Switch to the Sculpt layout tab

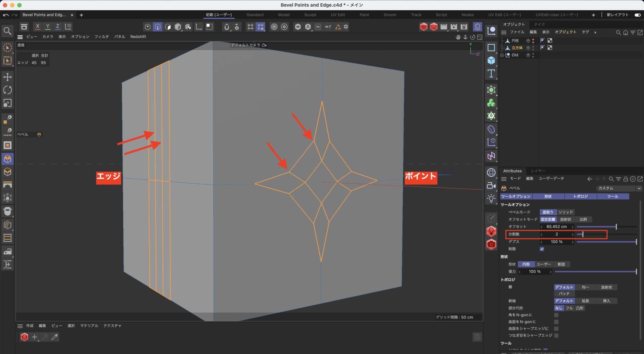point(310,15)
